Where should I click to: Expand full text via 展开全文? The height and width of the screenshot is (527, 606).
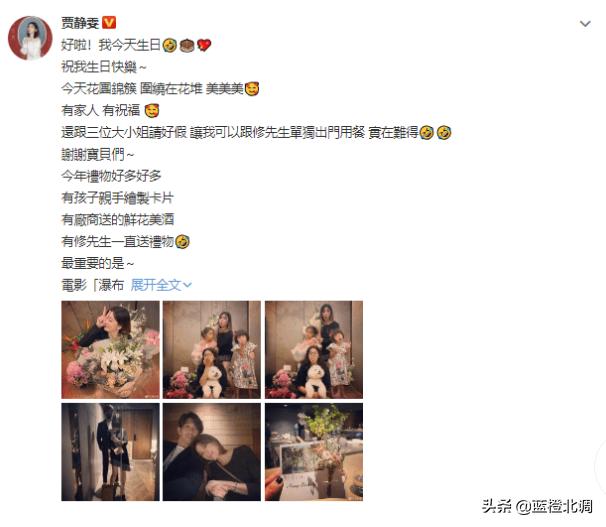coord(161,285)
